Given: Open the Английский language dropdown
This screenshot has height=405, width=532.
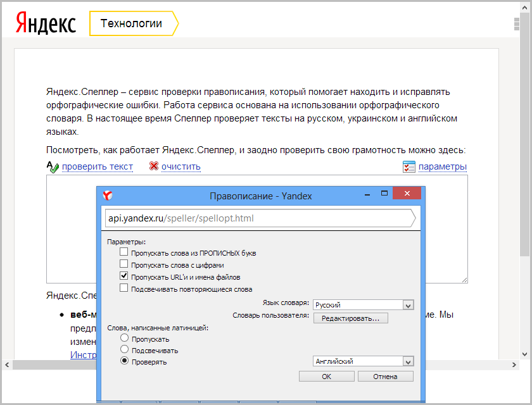Looking at the screenshot, I should [364, 361].
